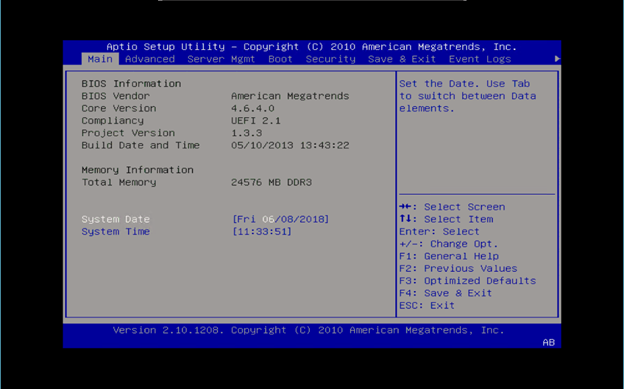Screen dimensions: 624x389
Task: Click the right arrow for more tabs
Action: pos(557,59)
